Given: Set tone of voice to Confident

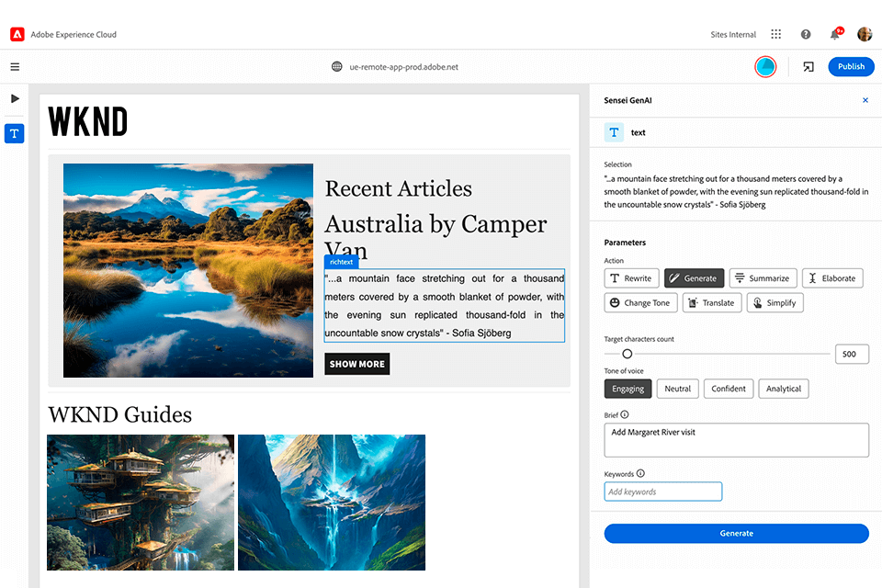Looking at the screenshot, I should pos(728,389).
